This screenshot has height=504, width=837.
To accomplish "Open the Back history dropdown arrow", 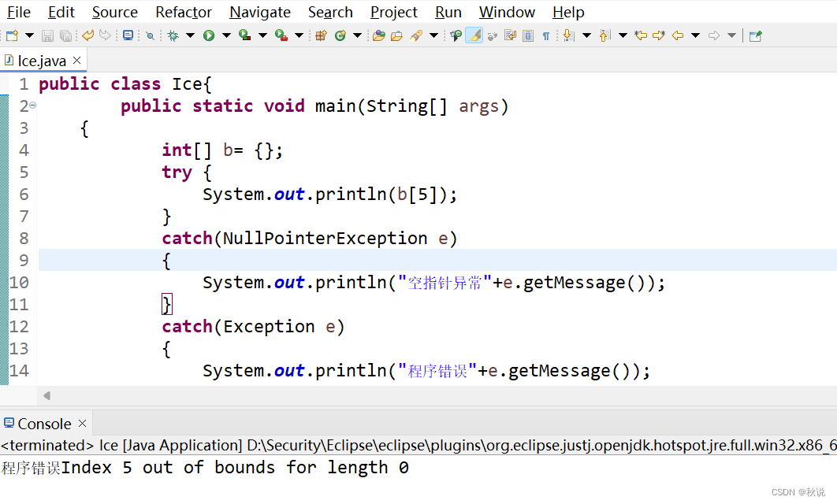I will [695, 35].
